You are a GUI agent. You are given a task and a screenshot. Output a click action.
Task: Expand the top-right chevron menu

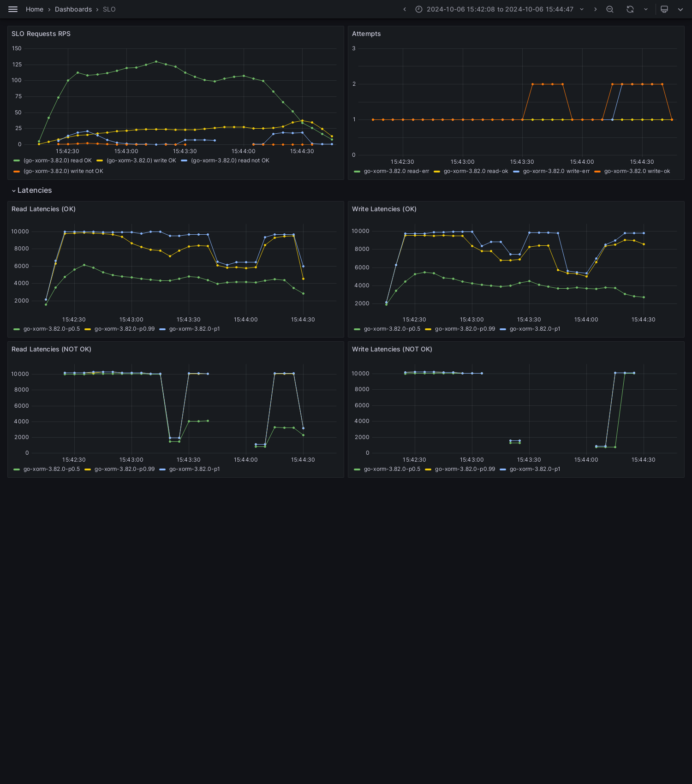coord(680,9)
